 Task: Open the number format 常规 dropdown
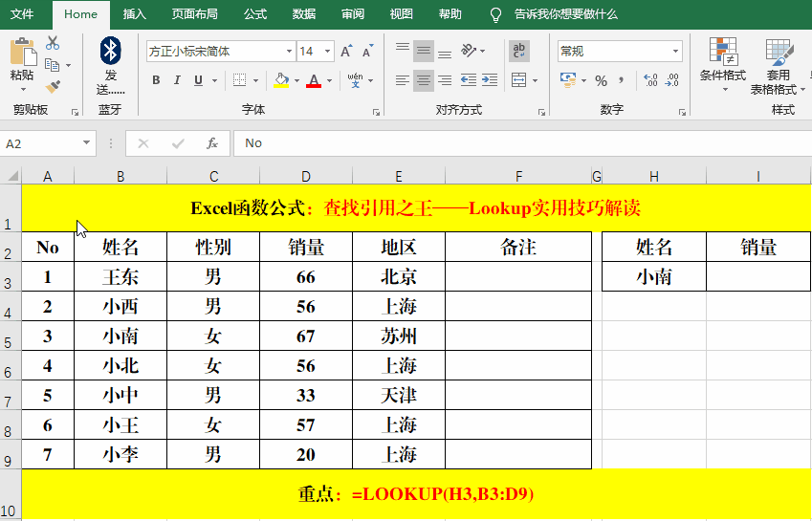(675, 52)
